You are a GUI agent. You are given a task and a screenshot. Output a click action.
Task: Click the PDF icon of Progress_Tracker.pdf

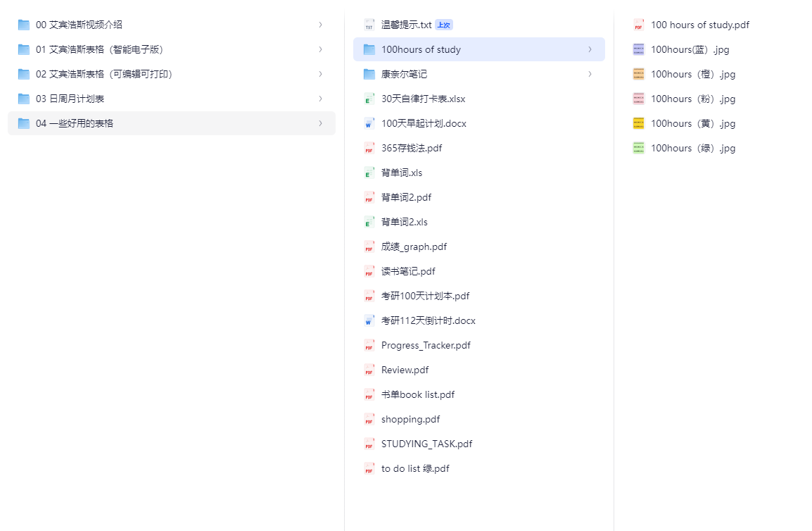369,345
